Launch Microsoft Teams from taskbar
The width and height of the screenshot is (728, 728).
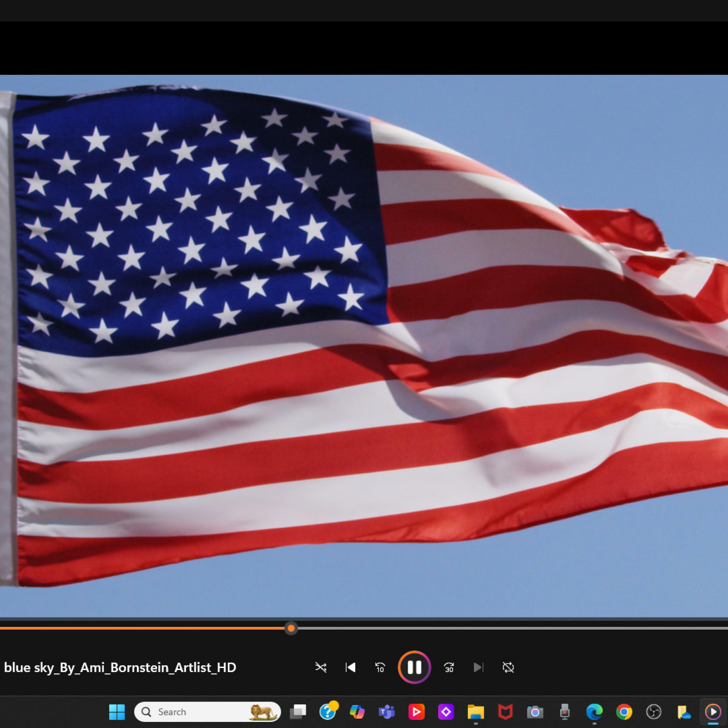pyautogui.click(x=387, y=712)
